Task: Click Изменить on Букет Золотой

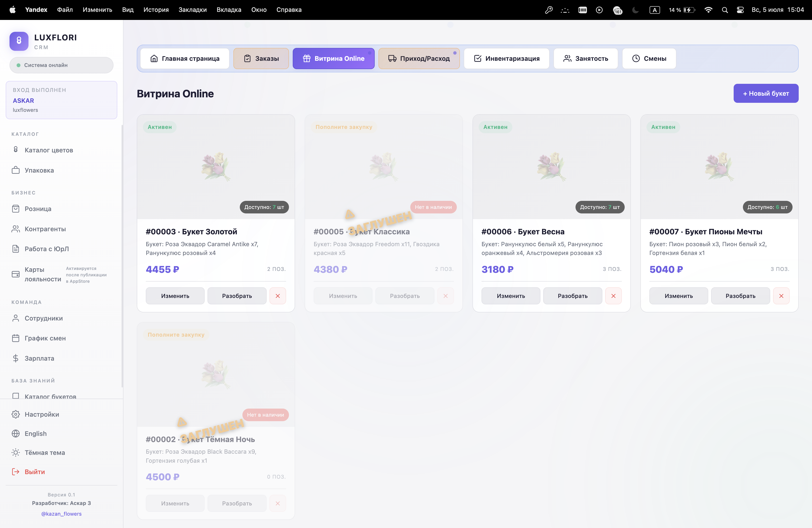Action: 175,296
